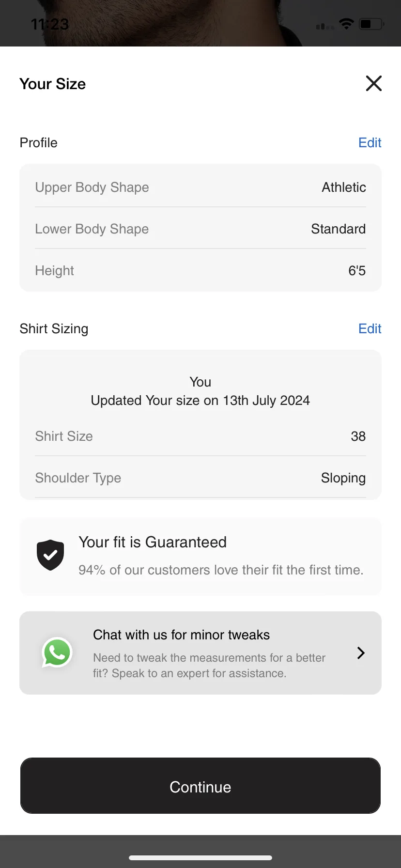Tap the shield checkmark guarantee icon
The image size is (401, 868).
pos(50,555)
